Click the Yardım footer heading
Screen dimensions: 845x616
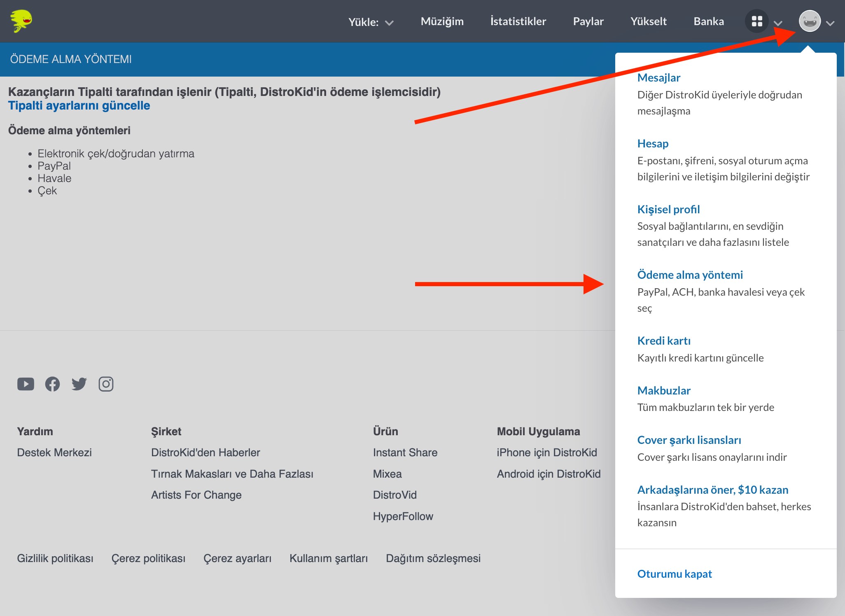[35, 432]
